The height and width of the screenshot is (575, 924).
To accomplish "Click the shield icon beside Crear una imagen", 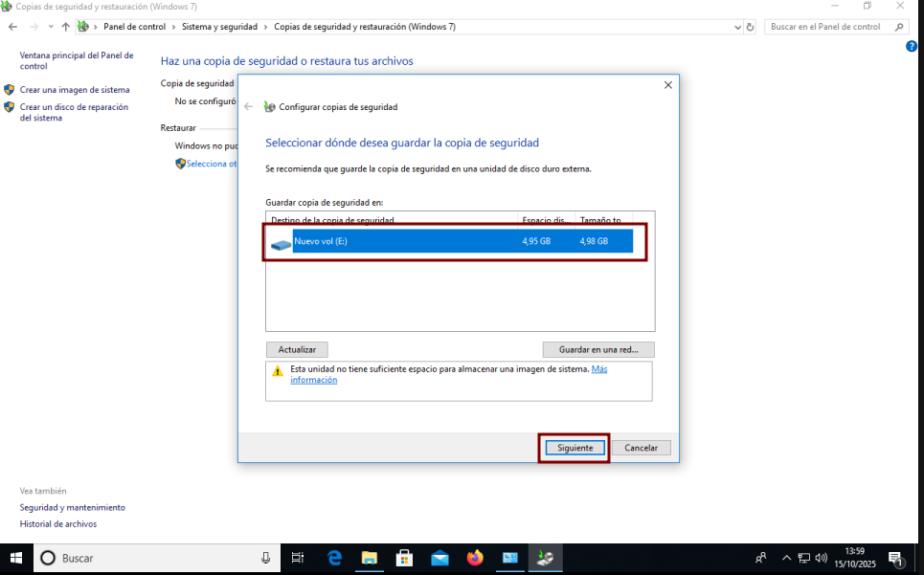I will [9, 90].
